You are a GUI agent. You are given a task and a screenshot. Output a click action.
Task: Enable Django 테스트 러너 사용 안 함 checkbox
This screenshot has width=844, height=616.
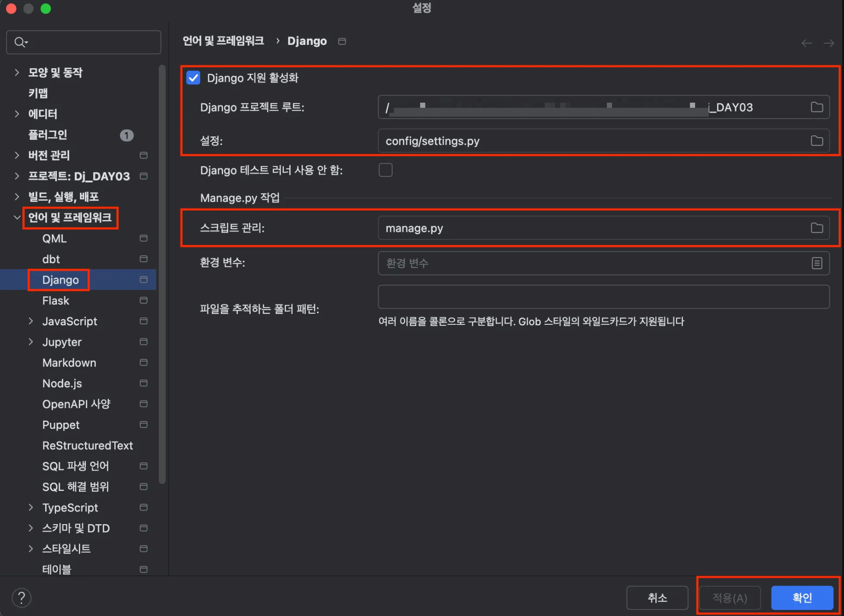click(386, 170)
